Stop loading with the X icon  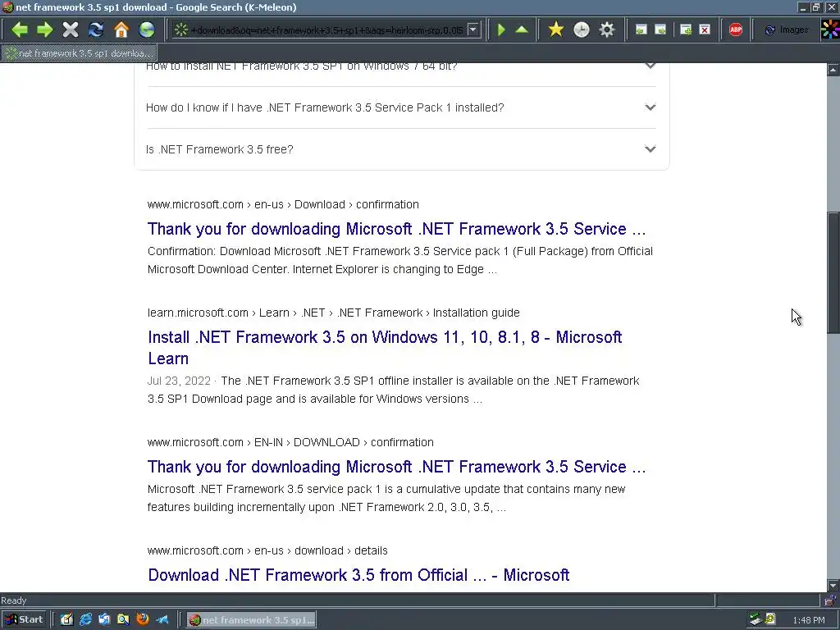[x=71, y=30]
